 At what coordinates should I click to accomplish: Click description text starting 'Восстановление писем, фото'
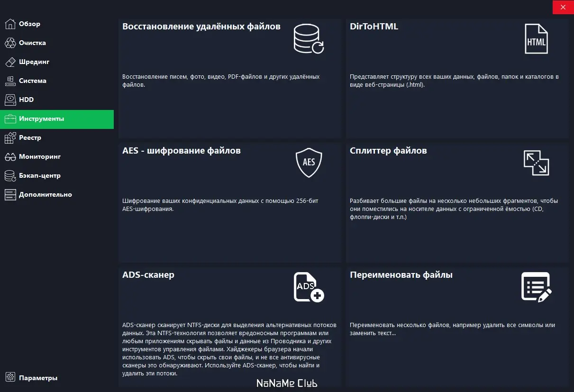[221, 81]
